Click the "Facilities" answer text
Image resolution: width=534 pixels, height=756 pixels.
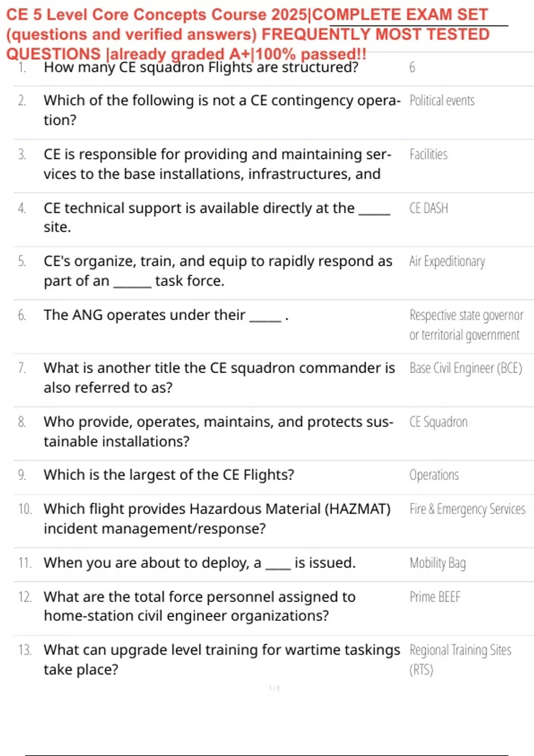(x=429, y=155)
